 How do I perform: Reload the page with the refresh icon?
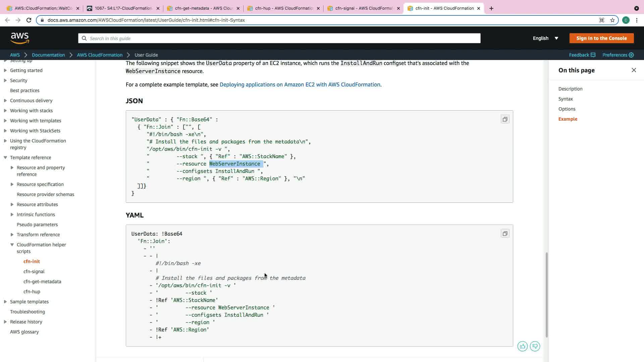[29, 20]
